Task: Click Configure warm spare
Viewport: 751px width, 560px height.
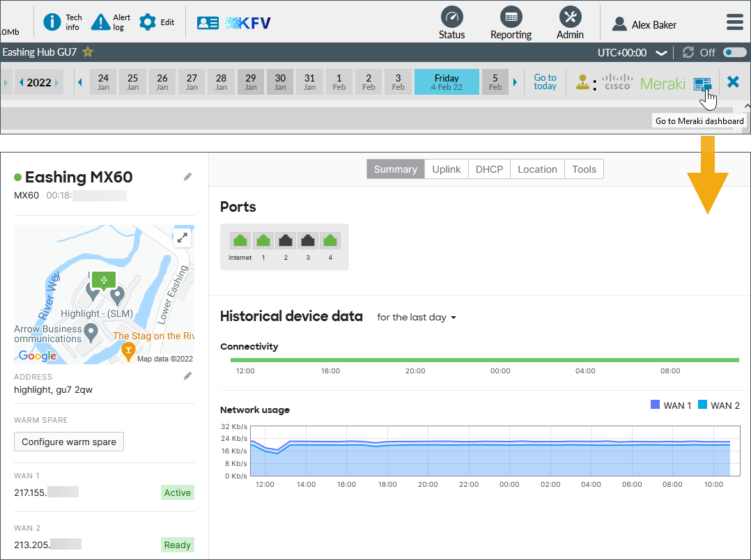Action: click(x=68, y=442)
